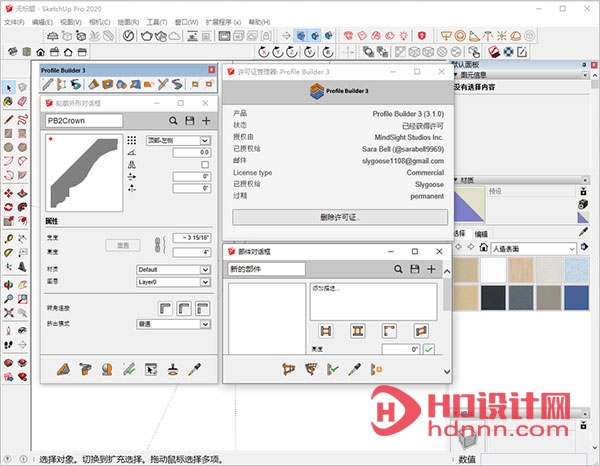Viewport: 600px width, 466px height.
Task: Click green checkmark next to assembly height field
Action: pos(429,349)
